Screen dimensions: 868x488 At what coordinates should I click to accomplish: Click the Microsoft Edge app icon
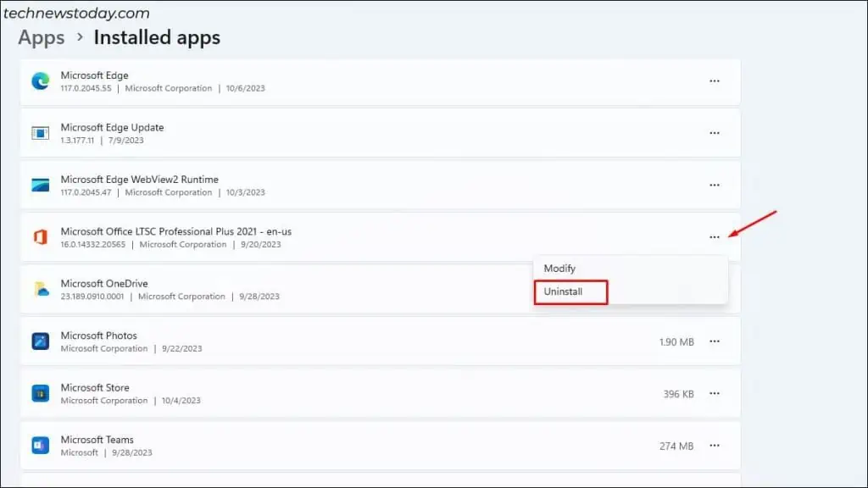40,81
